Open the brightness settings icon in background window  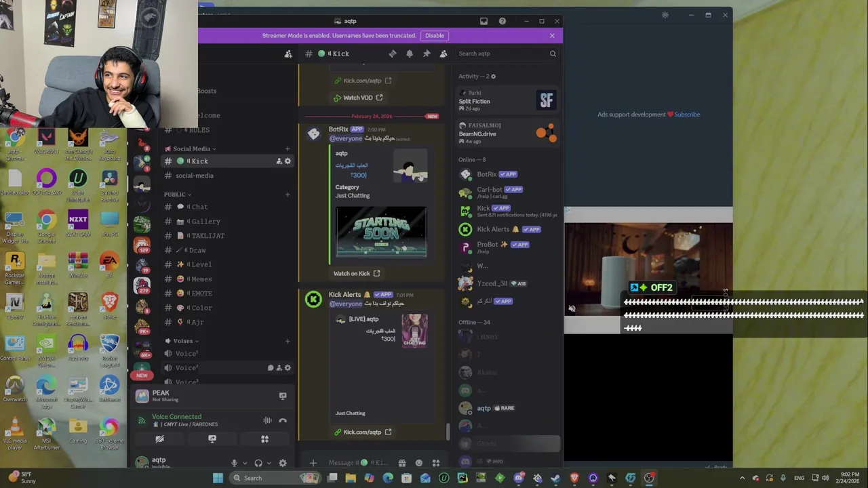click(665, 15)
